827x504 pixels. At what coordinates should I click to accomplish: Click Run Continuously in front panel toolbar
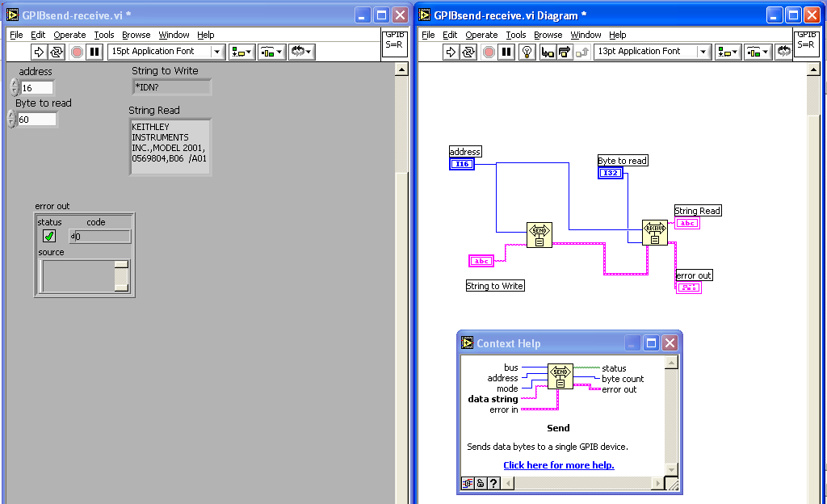57,52
